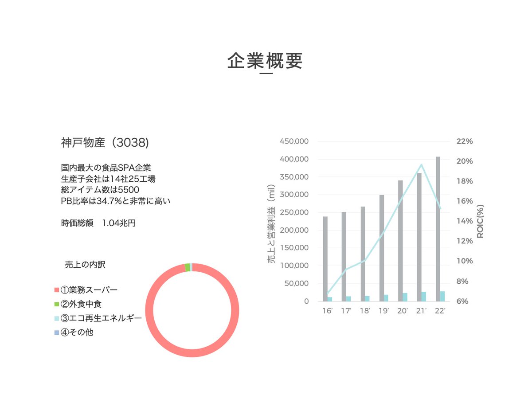532x399 pixels.
Task: Click the 18' year label
Action: point(365,311)
